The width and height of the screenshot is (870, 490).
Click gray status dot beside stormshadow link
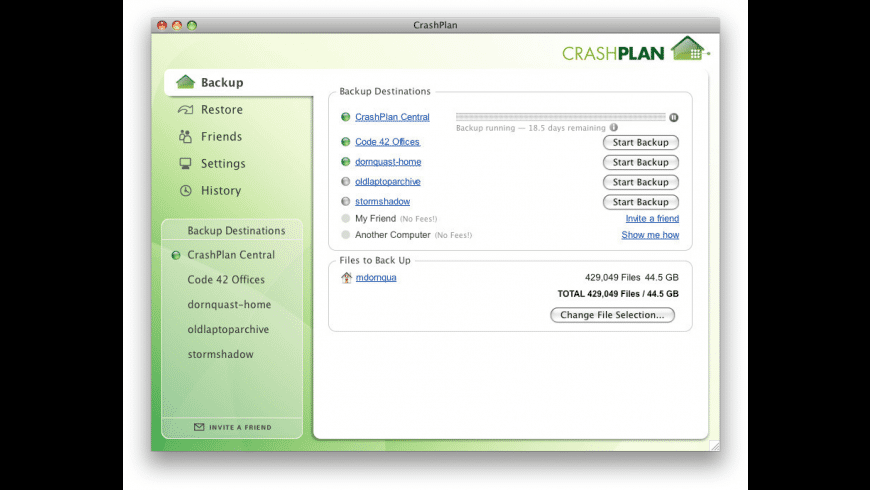pos(346,201)
